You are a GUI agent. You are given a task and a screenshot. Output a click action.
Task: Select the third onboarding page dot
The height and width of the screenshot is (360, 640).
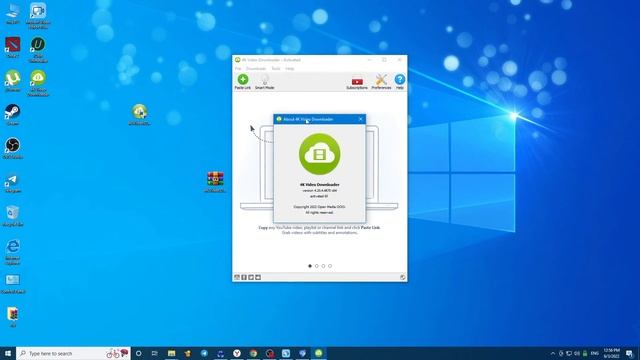pos(323,266)
